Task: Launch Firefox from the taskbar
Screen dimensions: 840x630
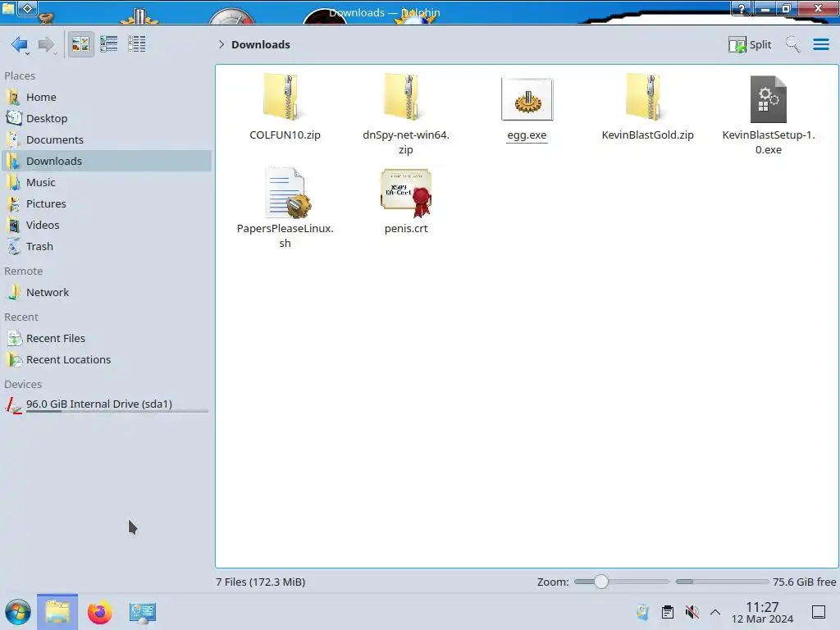Action: pos(99,612)
